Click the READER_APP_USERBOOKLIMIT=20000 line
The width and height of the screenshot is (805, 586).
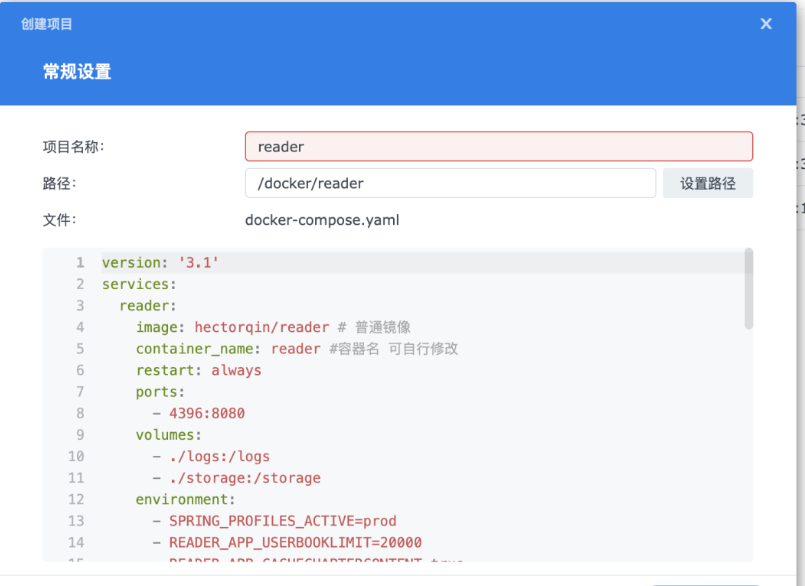pos(295,543)
